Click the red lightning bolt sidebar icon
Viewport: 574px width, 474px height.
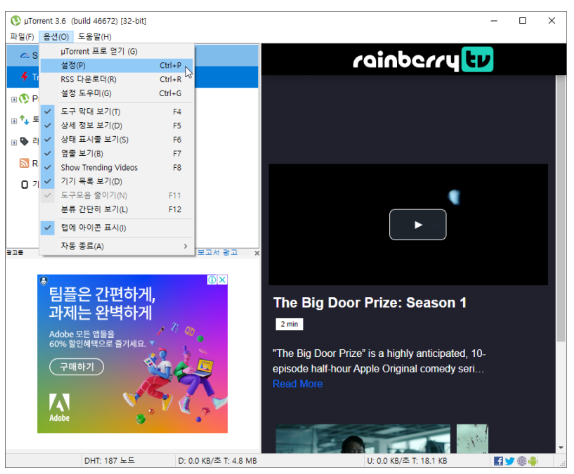click(x=24, y=76)
